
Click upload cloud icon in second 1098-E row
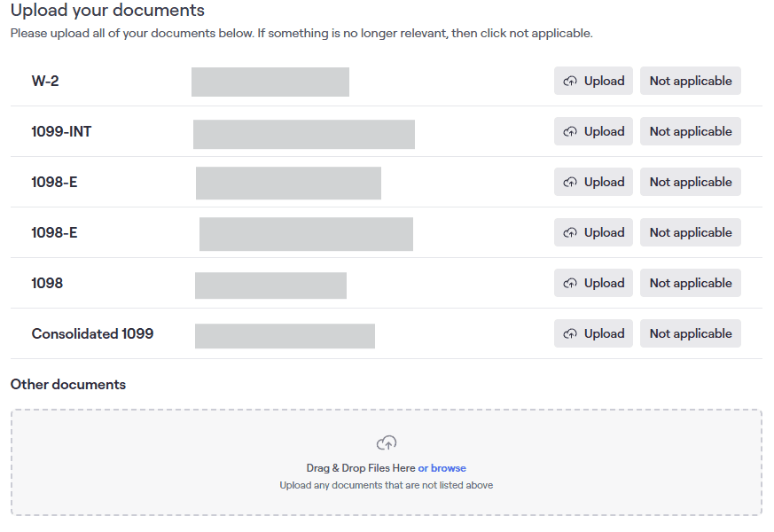point(571,232)
